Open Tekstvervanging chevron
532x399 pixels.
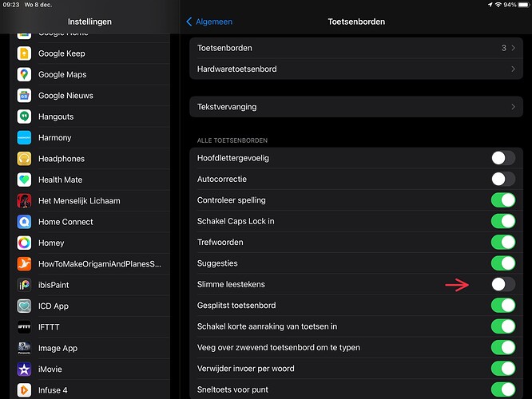coord(514,107)
